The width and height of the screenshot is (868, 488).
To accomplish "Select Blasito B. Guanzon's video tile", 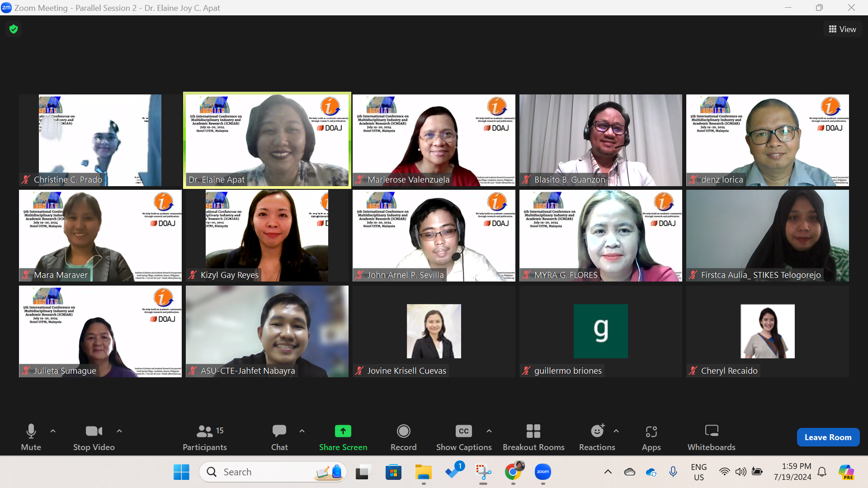I will [600, 140].
